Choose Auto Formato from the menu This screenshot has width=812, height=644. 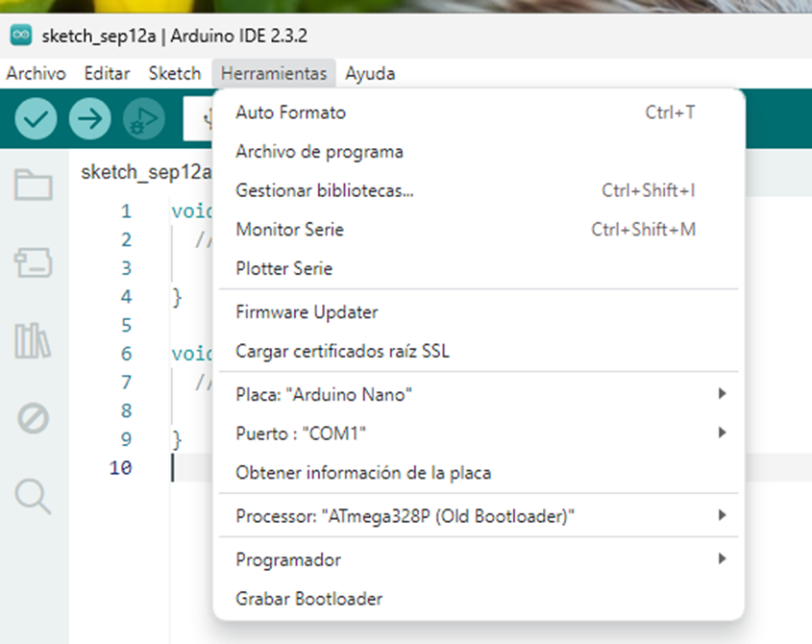[479, 112]
